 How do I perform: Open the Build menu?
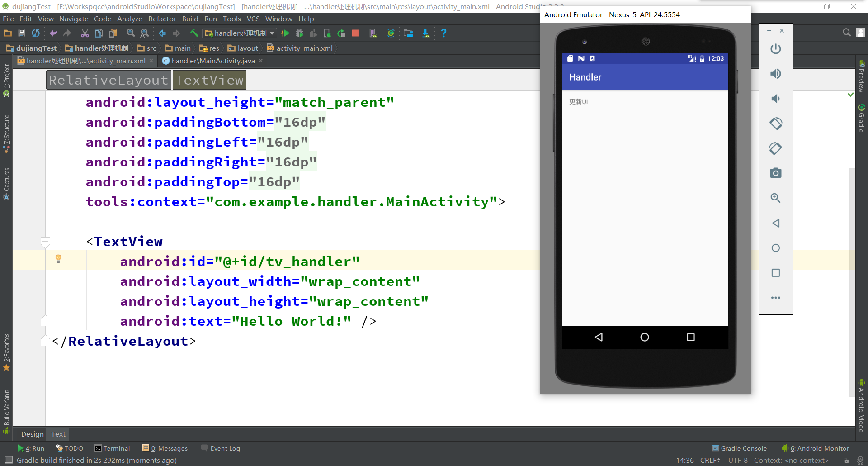tap(190, 19)
